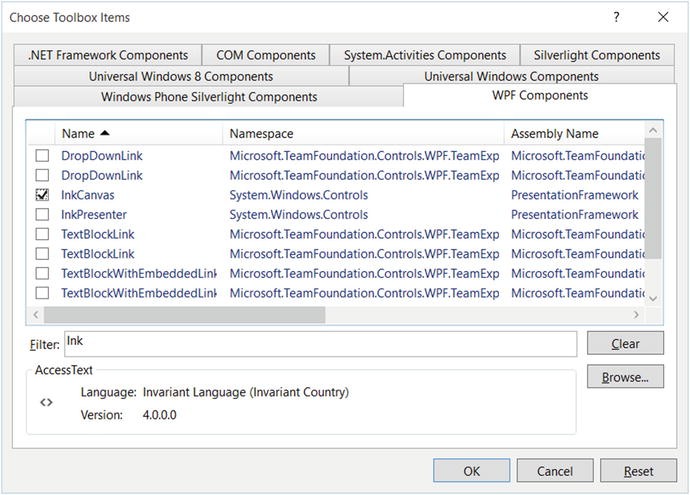Click inside the Filter text field

(x=320, y=344)
